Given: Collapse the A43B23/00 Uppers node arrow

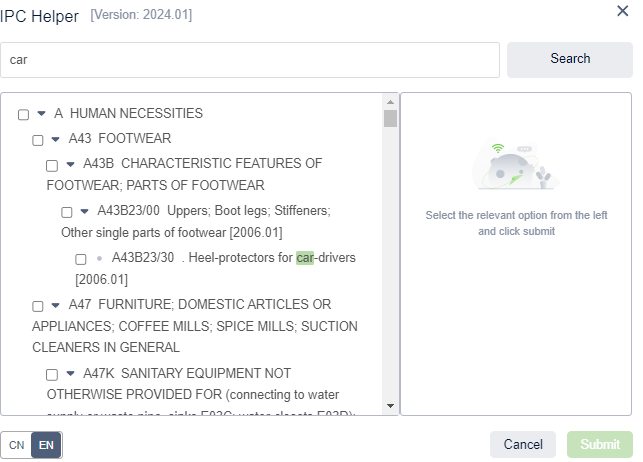Looking at the screenshot, I should (85, 211).
